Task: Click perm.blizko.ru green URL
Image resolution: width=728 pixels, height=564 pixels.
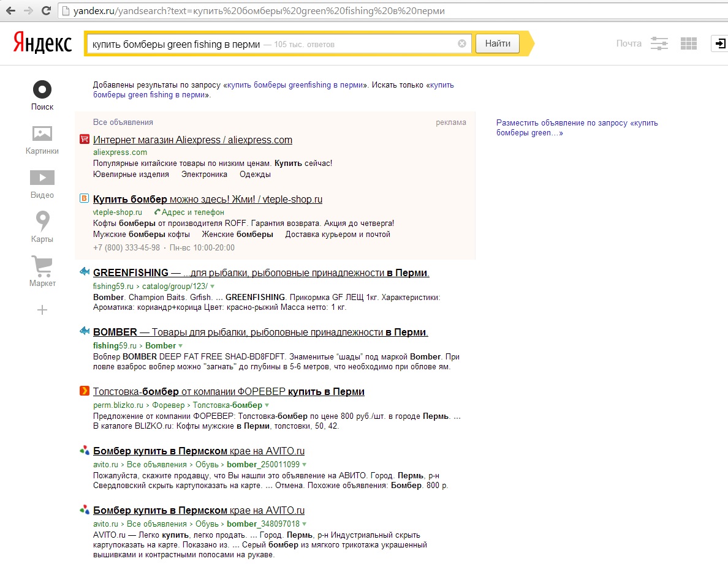Action: click(118, 405)
